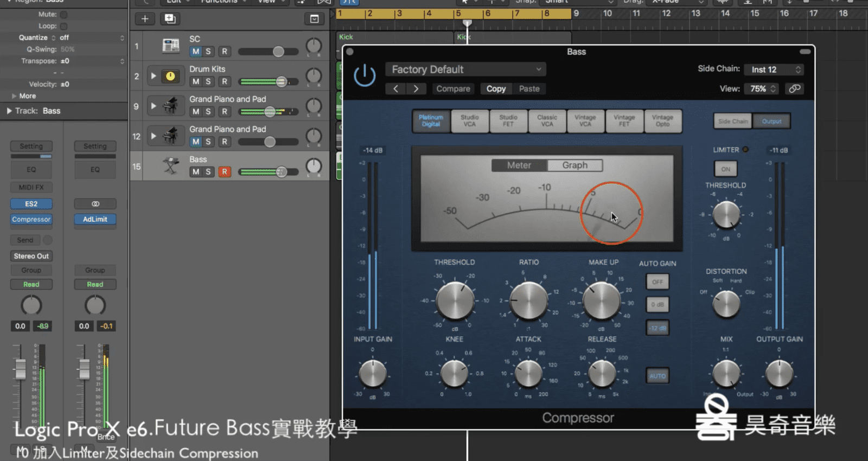This screenshot has height=461, width=868.
Task: Toggle the Compressor plugin power button
Action: point(365,75)
